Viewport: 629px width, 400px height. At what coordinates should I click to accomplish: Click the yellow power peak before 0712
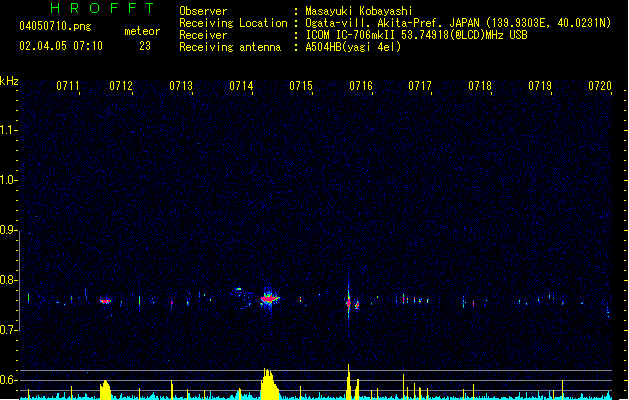105,390
